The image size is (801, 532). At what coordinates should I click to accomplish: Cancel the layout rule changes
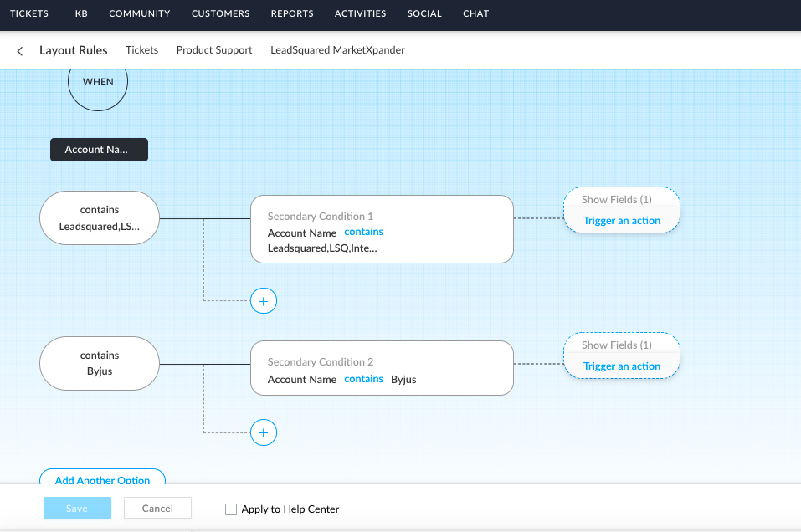point(157,508)
